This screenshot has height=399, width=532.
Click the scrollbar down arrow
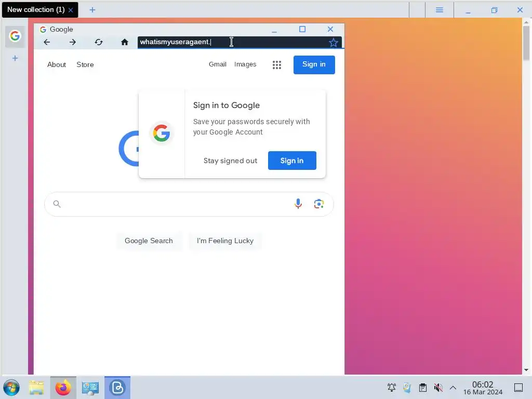coord(526,370)
